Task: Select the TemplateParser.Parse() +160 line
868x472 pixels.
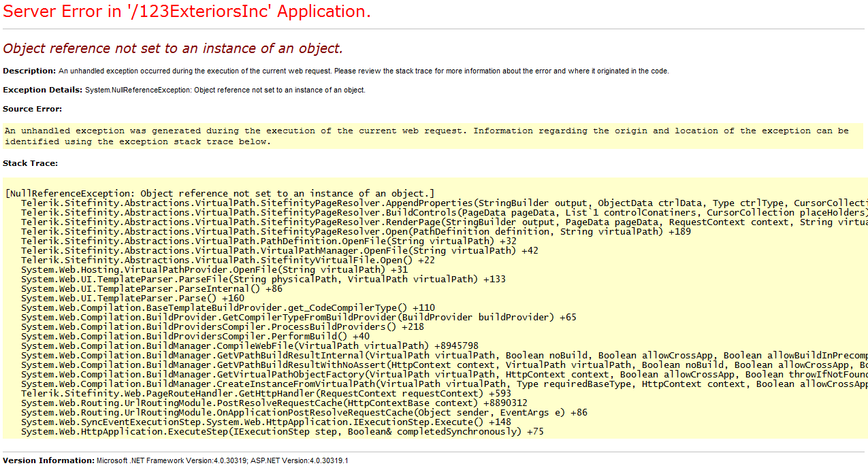Action: click(133, 298)
